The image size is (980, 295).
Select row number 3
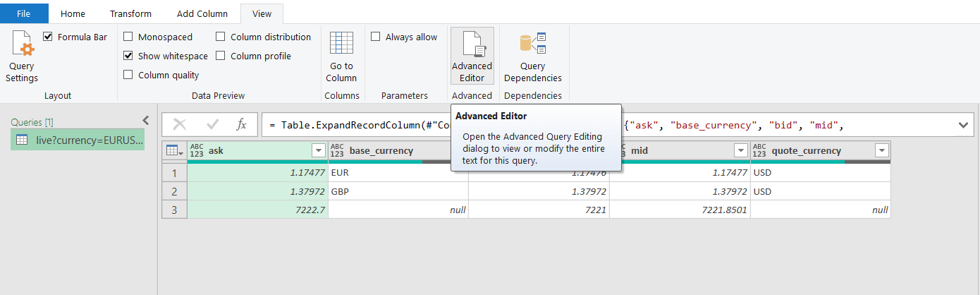[174, 210]
